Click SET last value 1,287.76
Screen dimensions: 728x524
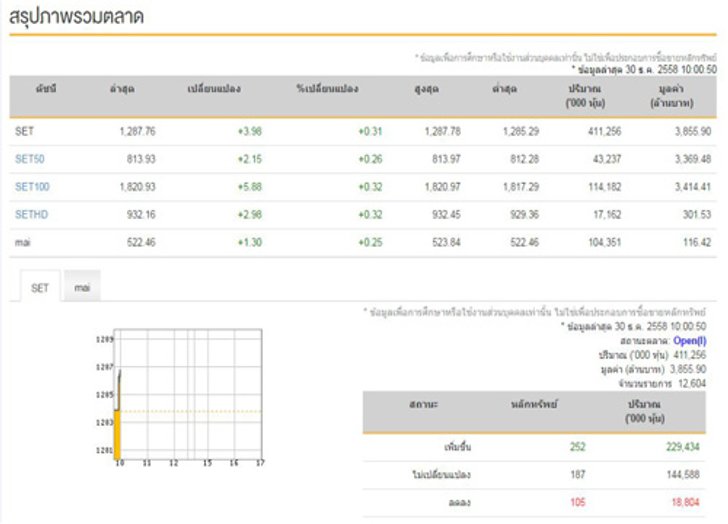(x=137, y=131)
